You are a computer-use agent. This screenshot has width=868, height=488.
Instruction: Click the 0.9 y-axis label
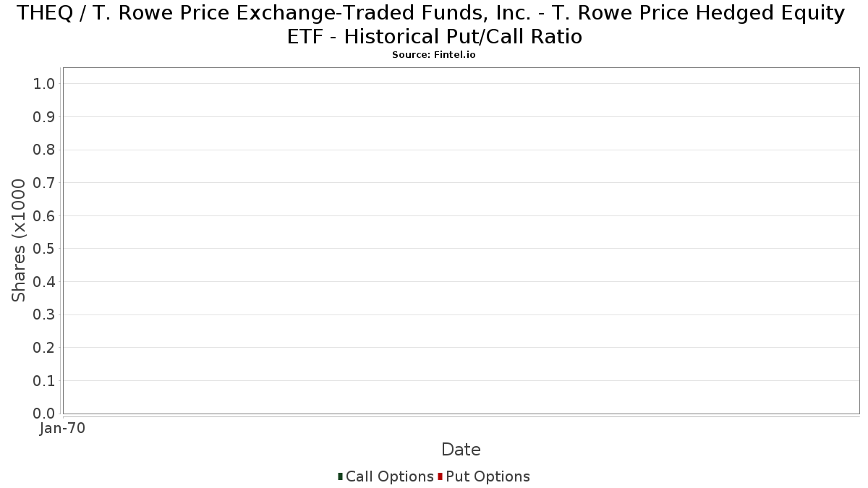[x=44, y=117]
